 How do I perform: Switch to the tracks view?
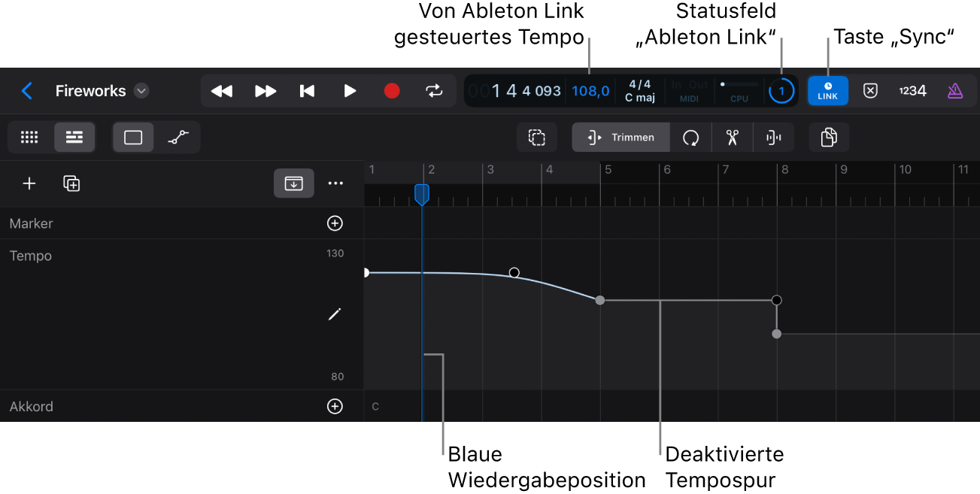[x=74, y=137]
